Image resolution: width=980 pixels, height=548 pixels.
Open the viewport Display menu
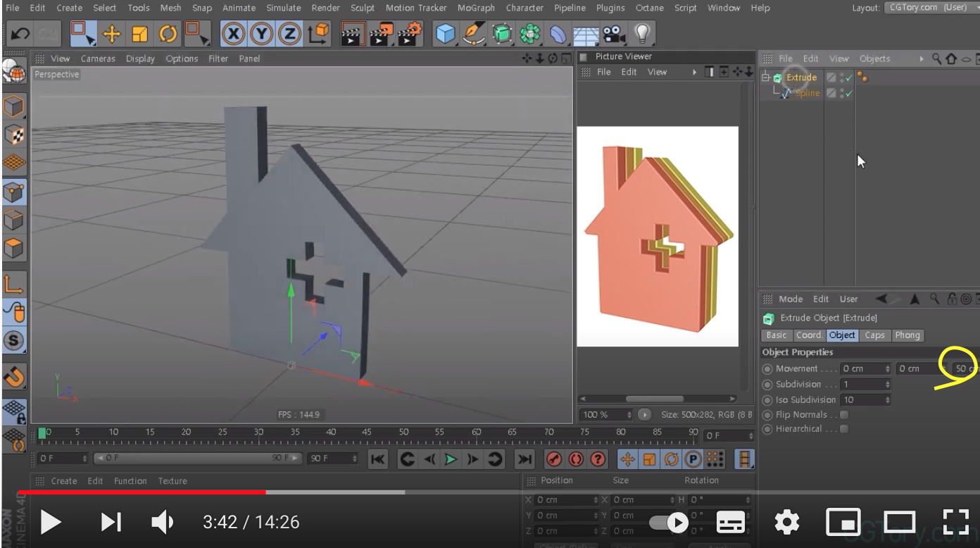140,58
